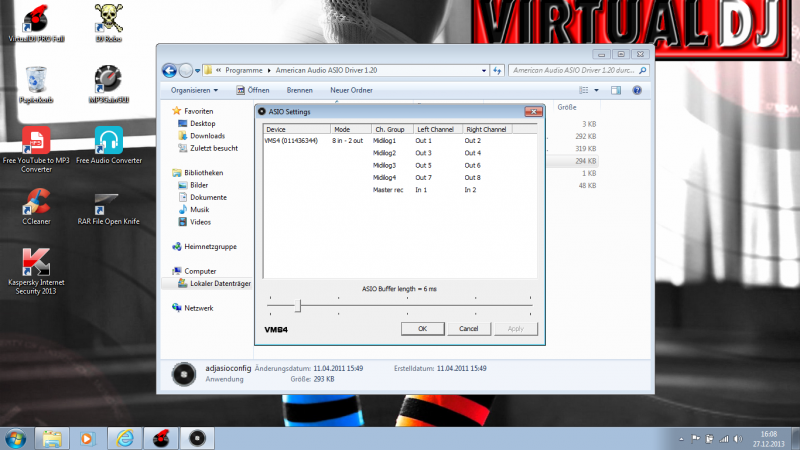Launch MP3GainGUI desktop shortcut

(108, 84)
